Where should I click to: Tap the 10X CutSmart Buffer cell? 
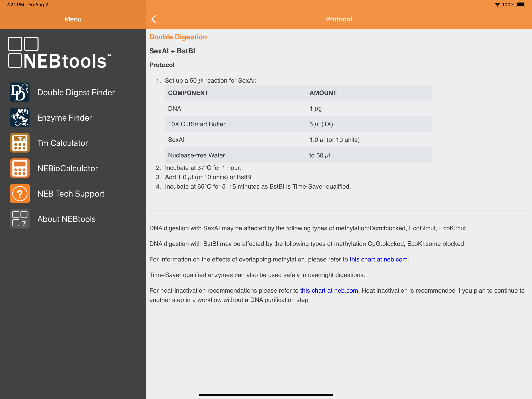(x=196, y=124)
